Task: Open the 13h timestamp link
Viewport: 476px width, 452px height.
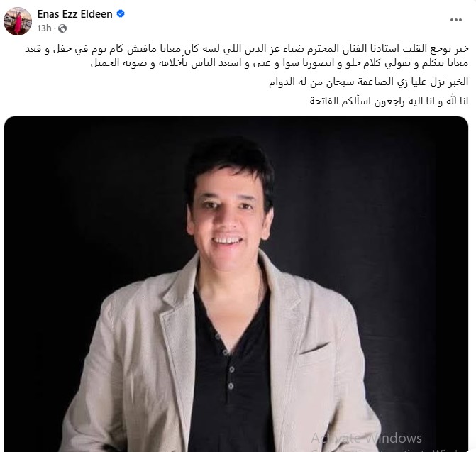Action: [44, 28]
